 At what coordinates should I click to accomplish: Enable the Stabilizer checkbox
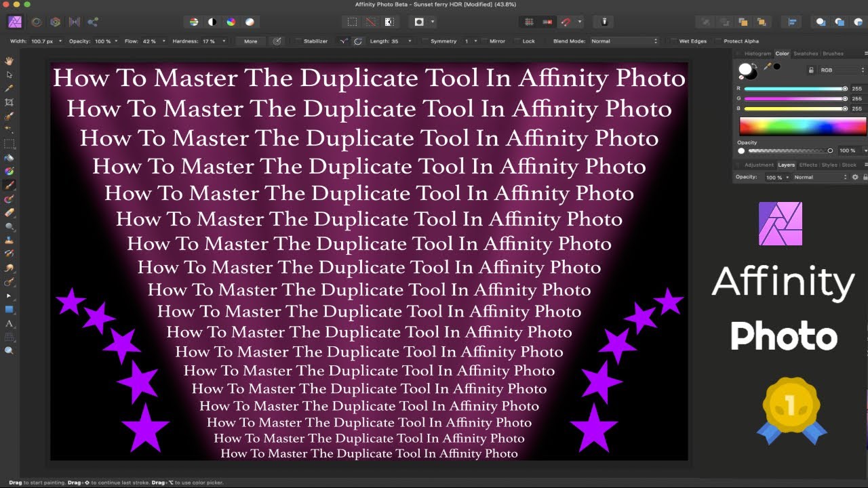(298, 41)
